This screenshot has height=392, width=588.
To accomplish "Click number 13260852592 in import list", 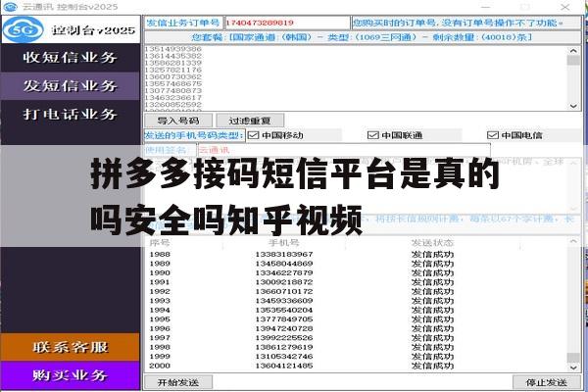I will [173, 105].
